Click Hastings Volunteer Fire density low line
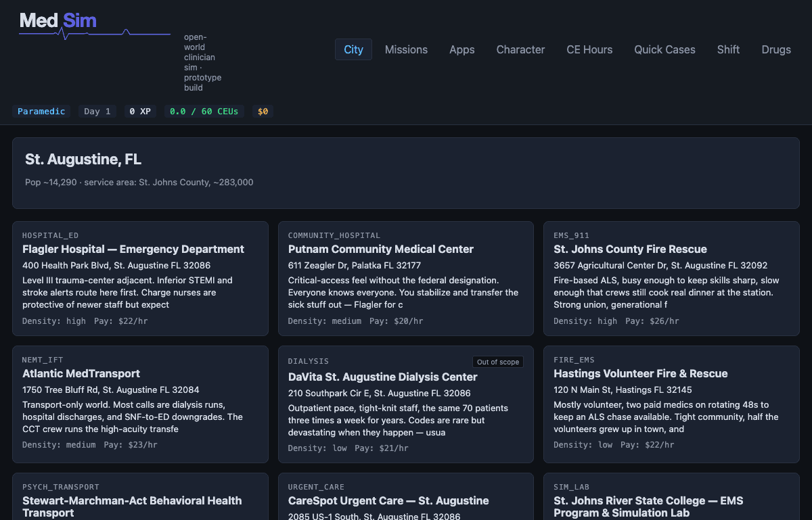The image size is (812, 520). click(x=583, y=445)
